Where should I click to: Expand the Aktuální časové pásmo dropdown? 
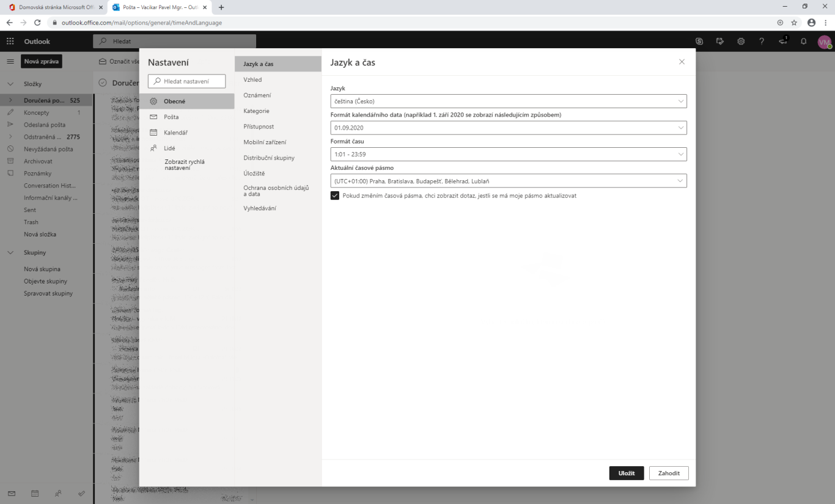tap(508, 181)
